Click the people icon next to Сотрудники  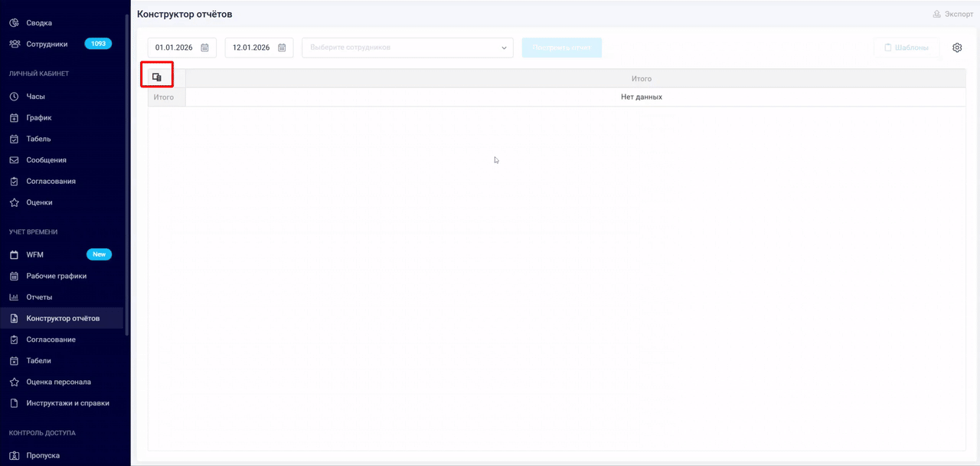click(14, 44)
